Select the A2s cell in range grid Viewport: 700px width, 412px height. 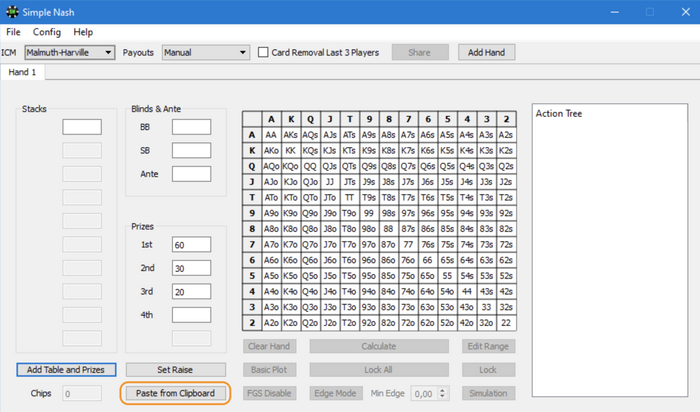[506, 135]
